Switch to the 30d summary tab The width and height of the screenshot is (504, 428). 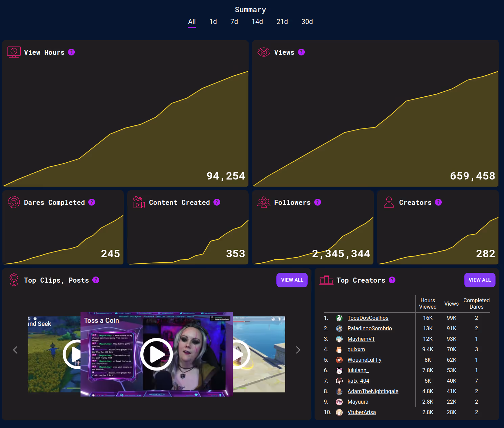tap(307, 21)
